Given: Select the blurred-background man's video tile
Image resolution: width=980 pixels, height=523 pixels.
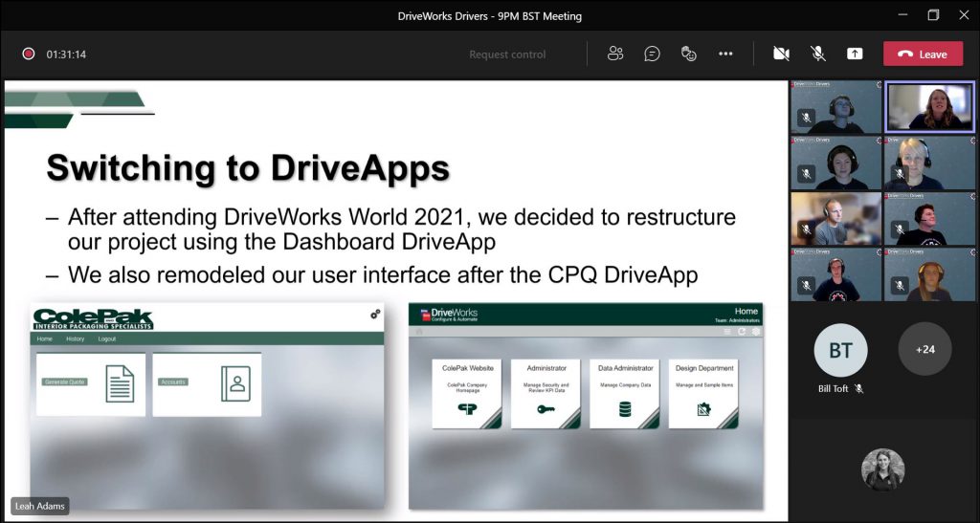Looking at the screenshot, I should [835, 218].
